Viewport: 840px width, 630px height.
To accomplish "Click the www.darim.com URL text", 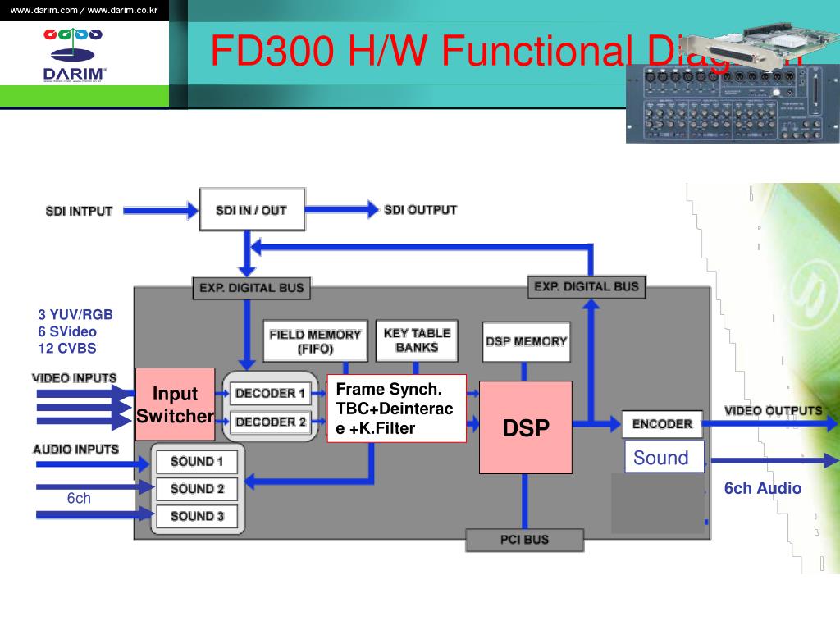I will coord(44,10).
